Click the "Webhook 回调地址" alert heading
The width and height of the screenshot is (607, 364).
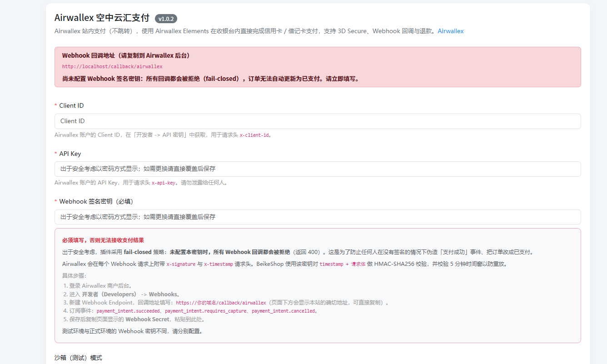(x=126, y=55)
